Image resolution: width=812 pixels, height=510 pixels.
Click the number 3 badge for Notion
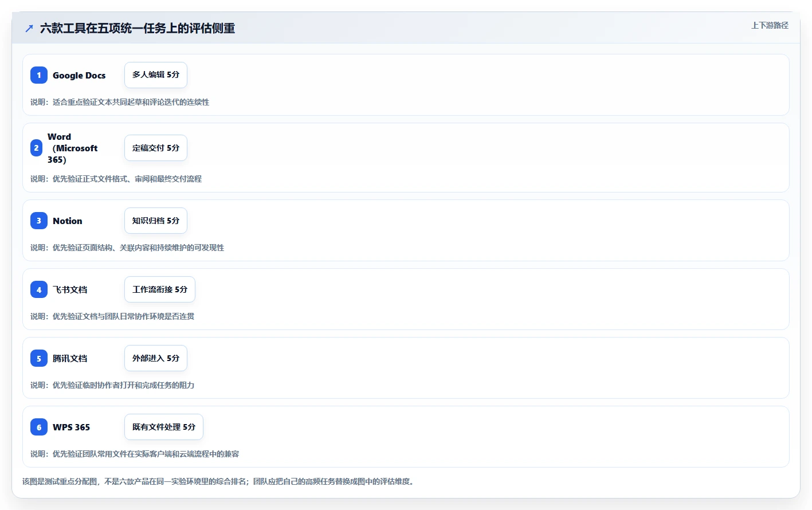coord(39,221)
